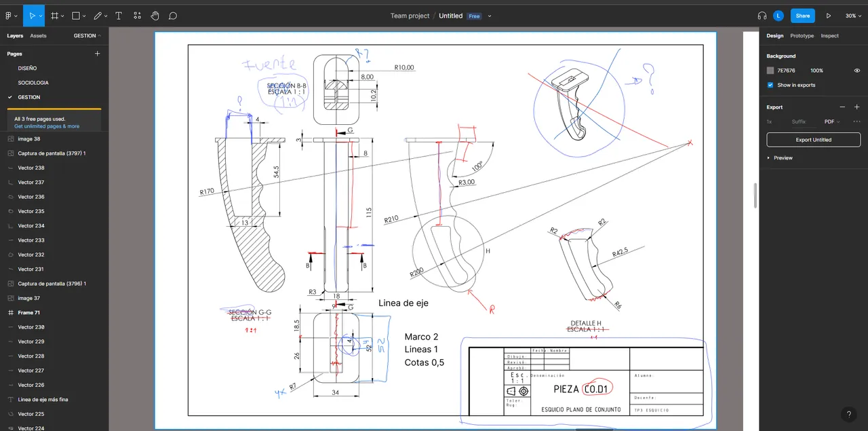The width and height of the screenshot is (868, 431).
Task: Select the Frame tool
Action: [x=54, y=16]
